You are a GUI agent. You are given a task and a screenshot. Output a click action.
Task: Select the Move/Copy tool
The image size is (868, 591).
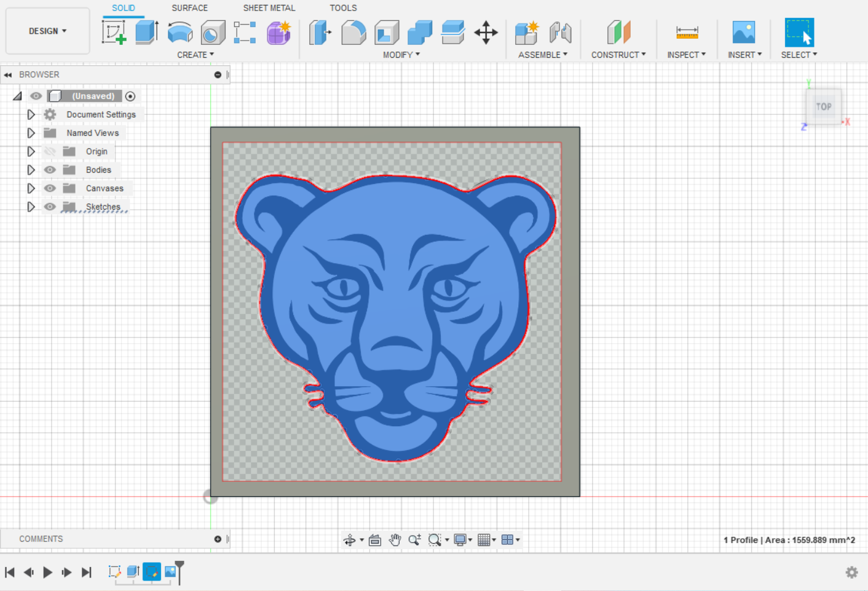[x=486, y=33]
